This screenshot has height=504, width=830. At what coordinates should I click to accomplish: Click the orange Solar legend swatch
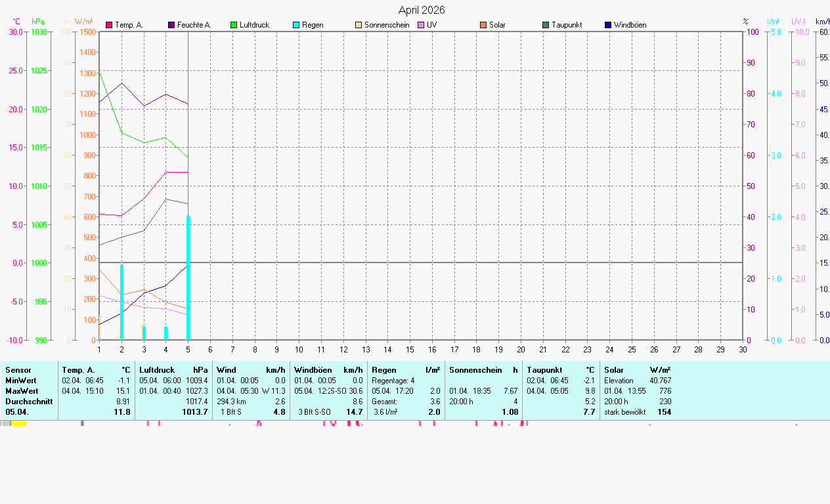click(x=483, y=25)
